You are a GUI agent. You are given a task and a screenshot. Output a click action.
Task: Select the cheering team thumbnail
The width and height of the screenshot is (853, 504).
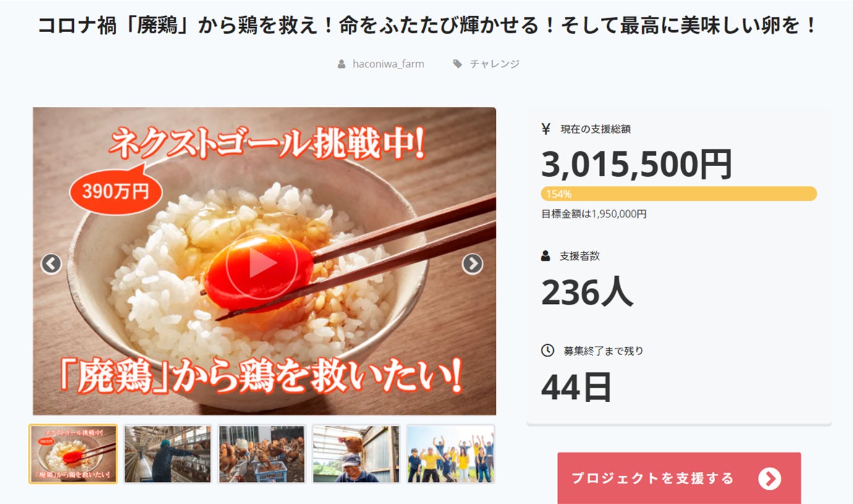451,454
